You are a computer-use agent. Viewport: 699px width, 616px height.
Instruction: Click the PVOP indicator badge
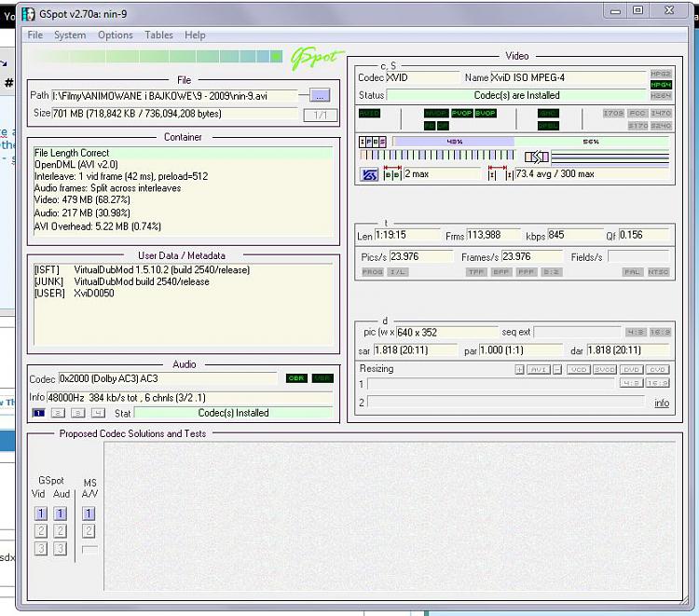coord(462,113)
